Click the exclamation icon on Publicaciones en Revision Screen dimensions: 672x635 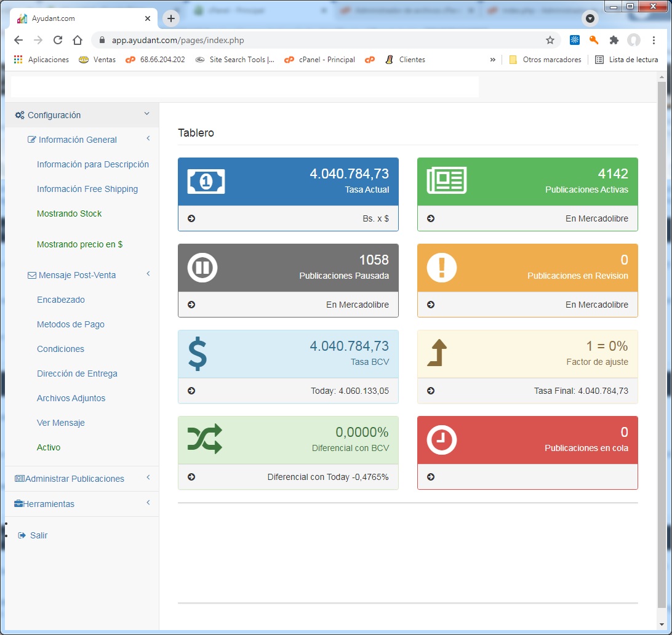click(441, 268)
